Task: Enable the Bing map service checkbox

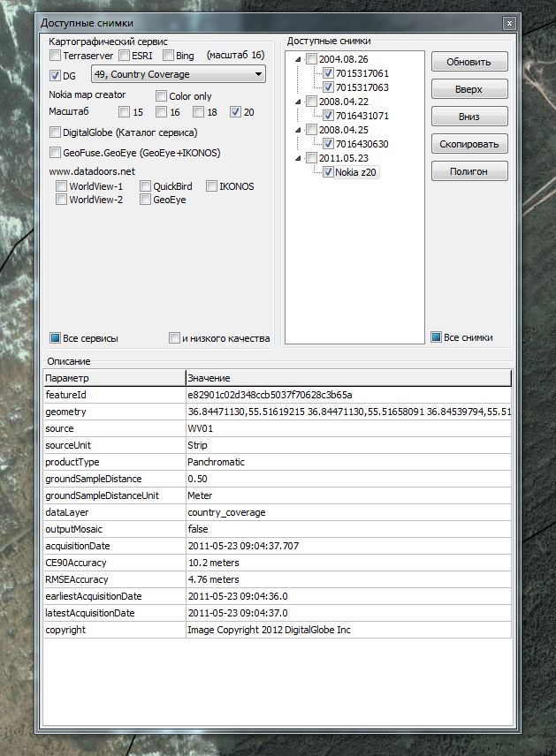Action: [x=168, y=56]
